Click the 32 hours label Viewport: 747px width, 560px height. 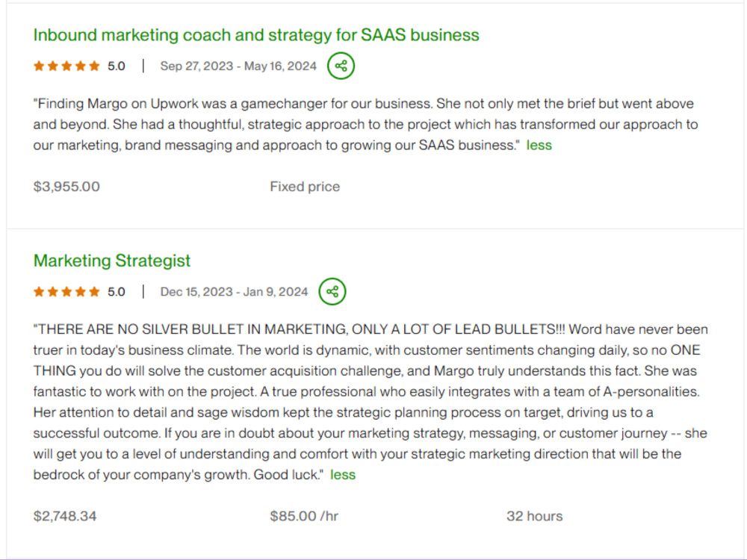click(x=535, y=516)
